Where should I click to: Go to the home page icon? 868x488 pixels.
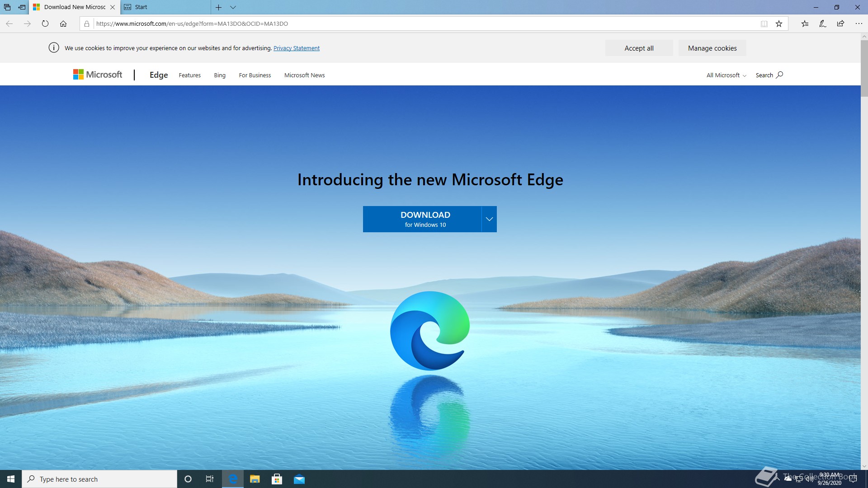click(x=63, y=23)
